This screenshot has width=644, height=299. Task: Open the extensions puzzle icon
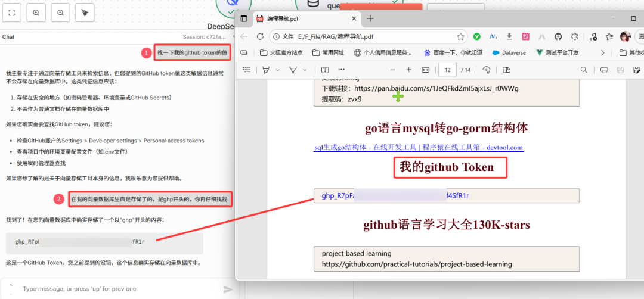pyautogui.click(x=575, y=36)
